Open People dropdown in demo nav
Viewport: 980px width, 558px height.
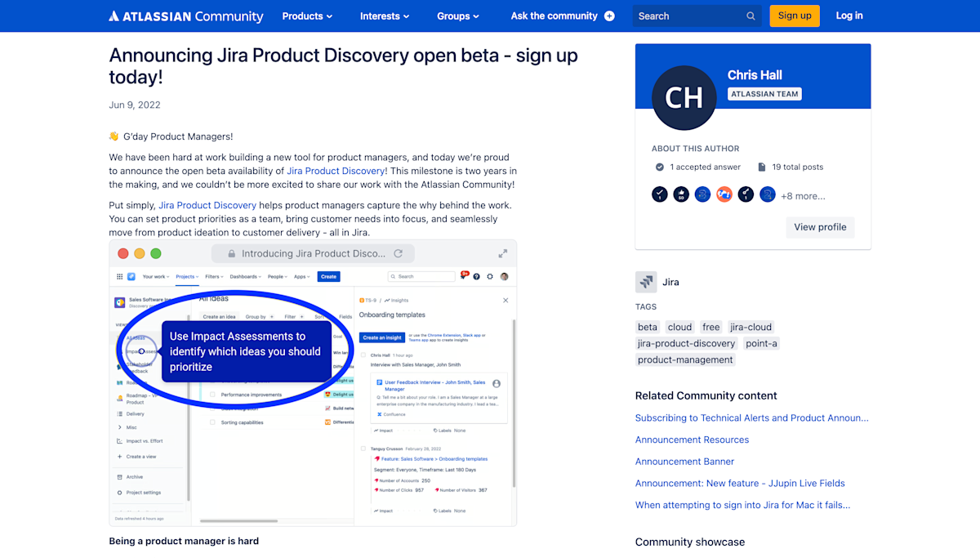pos(278,276)
